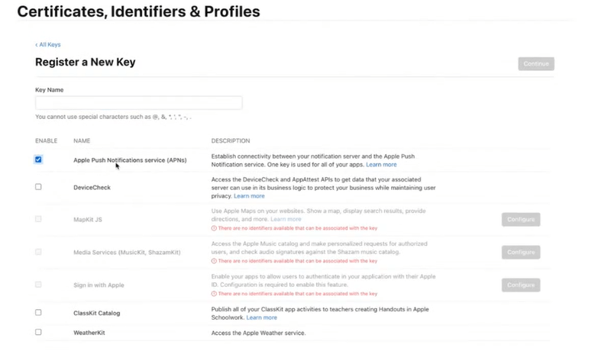Click the MapKit JS error warning icon
Image resolution: width=614 pixels, height=364 pixels.
coord(214,228)
